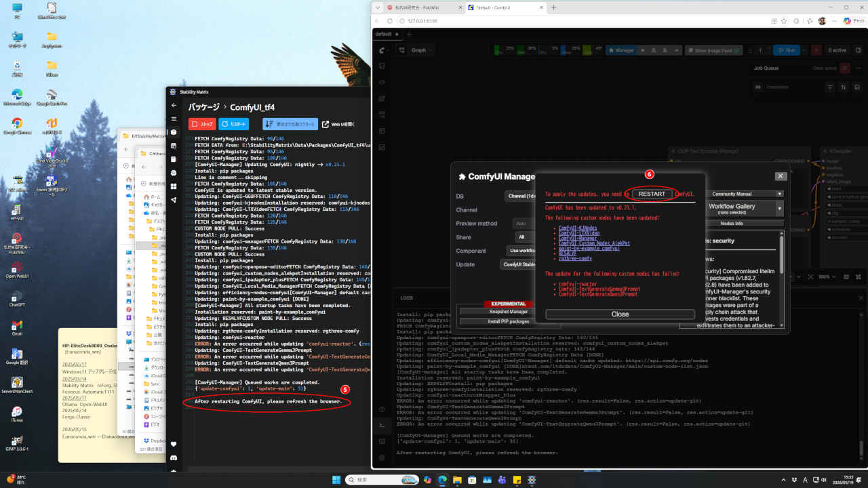
Task: Open weather widget on taskbar
Action: (x=17, y=479)
